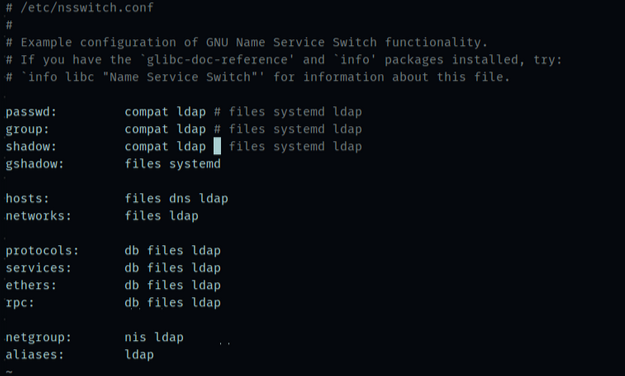Click the gshadow: entry name

(x=35, y=164)
